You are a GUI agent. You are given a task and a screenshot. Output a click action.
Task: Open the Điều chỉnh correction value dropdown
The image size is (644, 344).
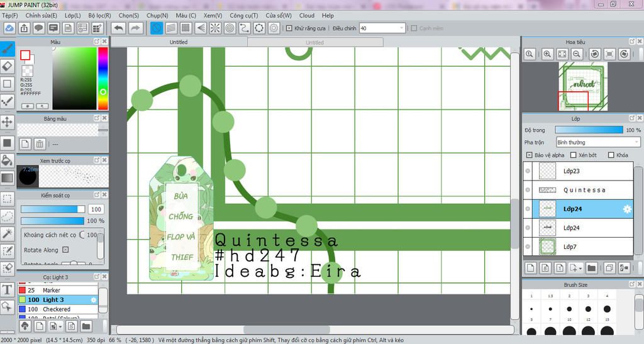tap(382, 28)
